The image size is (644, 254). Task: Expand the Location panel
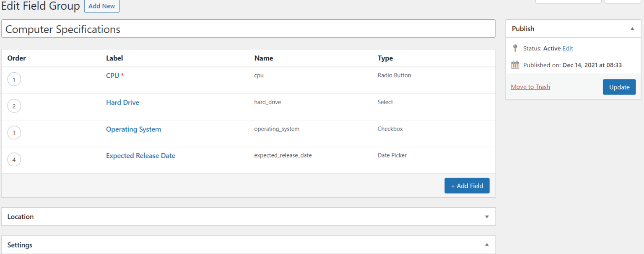(x=487, y=217)
